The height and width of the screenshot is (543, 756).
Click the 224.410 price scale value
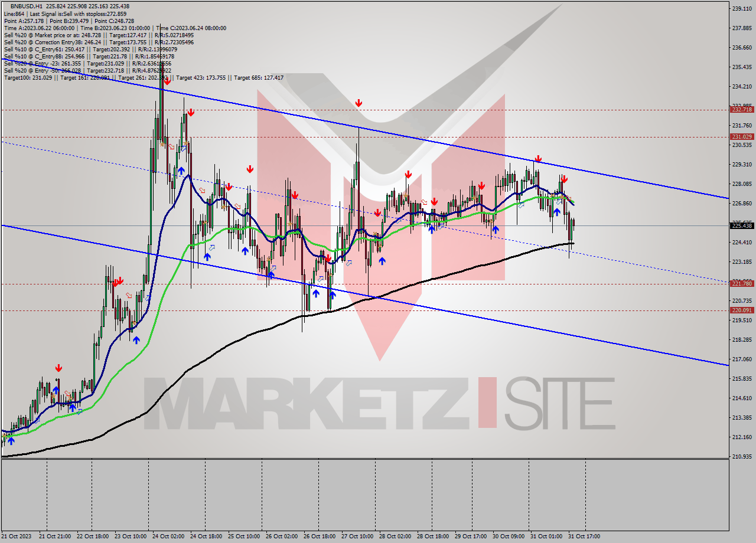(x=742, y=242)
